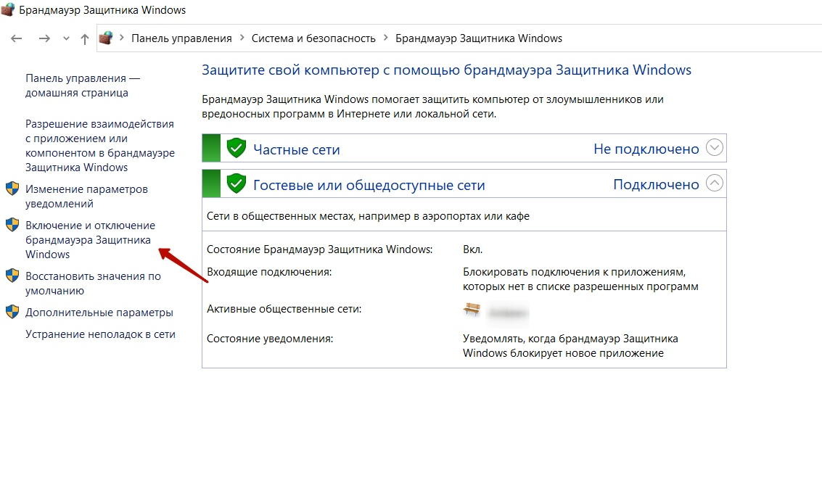
Task: Click shield icon beside Изменение параметров уведомлений
Action: click(12, 189)
